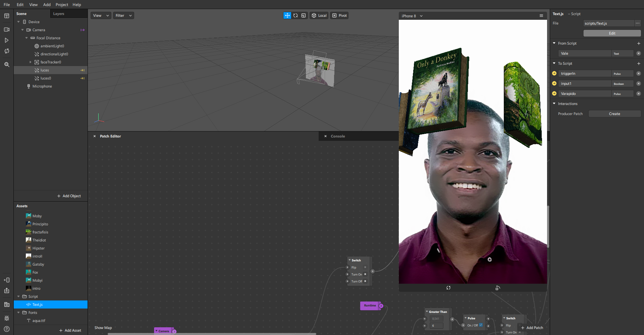
Task: Select the Scale manipulator tool
Action: click(304, 15)
